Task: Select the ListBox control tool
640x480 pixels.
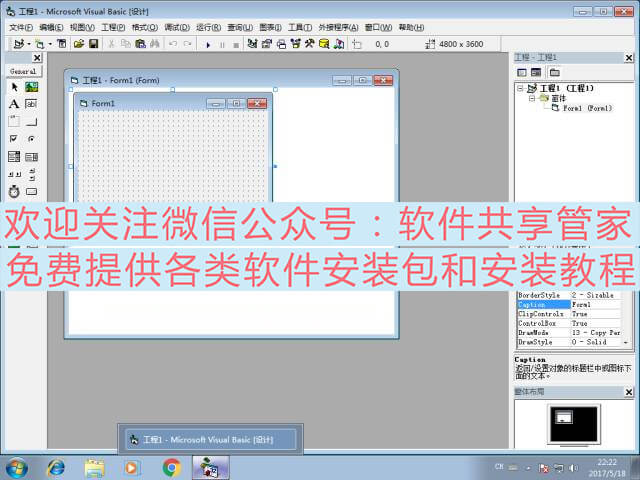Action: pyautogui.click(x=31, y=156)
